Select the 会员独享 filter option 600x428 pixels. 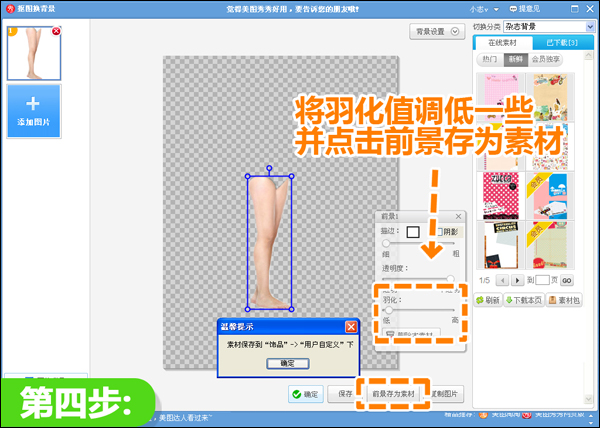pos(546,60)
